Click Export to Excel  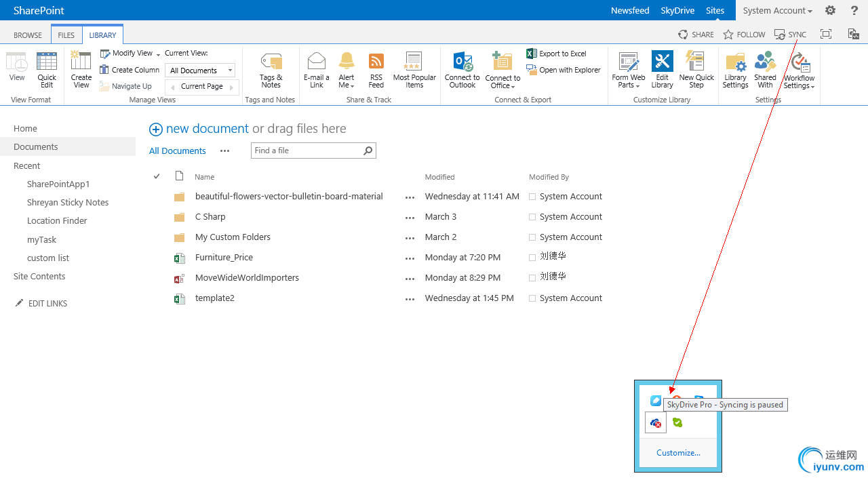pyautogui.click(x=556, y=54)
